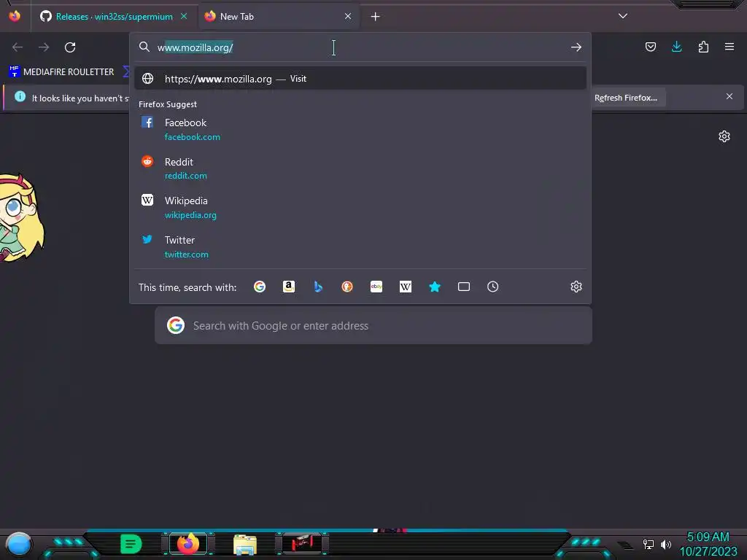Select the Twitter suggestion
747x560 pixels.
click(x=360, y=246)
